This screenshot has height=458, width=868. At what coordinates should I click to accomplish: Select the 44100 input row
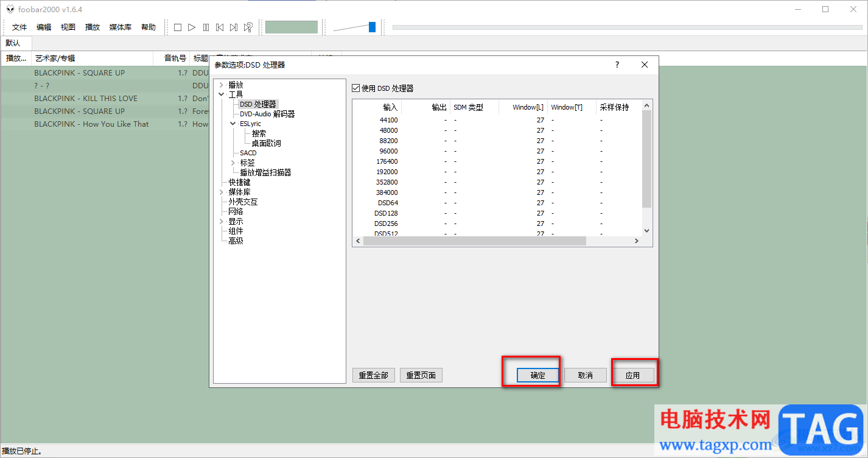click(497, 120)
